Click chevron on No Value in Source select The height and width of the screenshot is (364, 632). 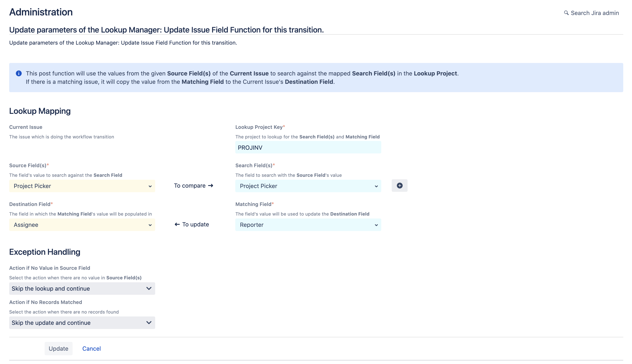pyautogui.click(x=149, y=289)
